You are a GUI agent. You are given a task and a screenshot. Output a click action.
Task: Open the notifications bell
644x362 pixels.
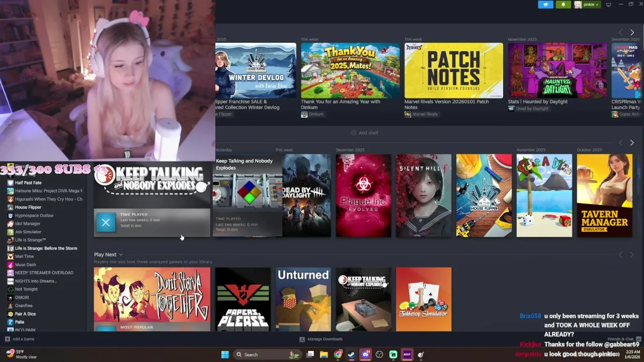pos(563,5)
